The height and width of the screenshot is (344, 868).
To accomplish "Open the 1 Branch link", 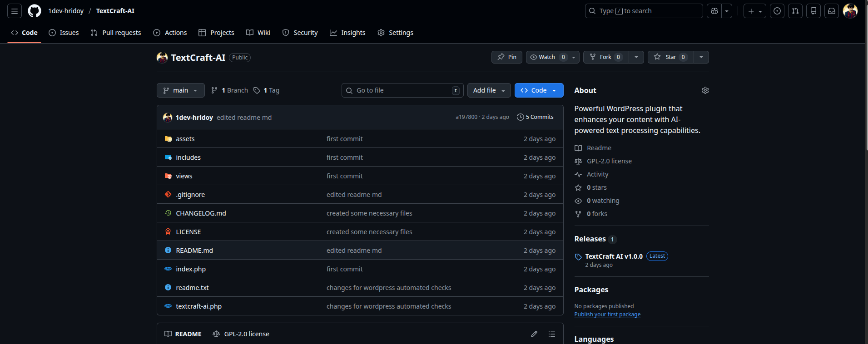I will (230, 90).
